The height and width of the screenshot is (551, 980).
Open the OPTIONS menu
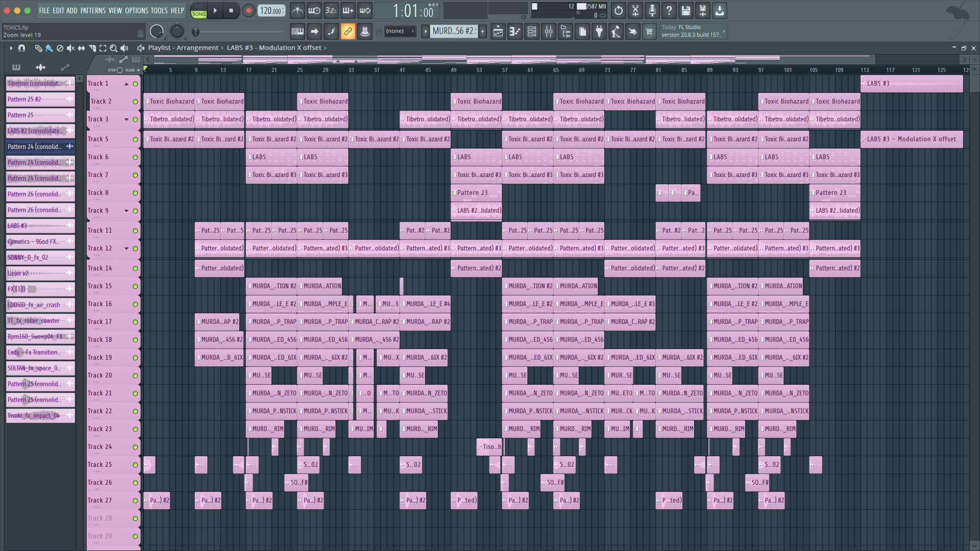(x=137, y=10)
